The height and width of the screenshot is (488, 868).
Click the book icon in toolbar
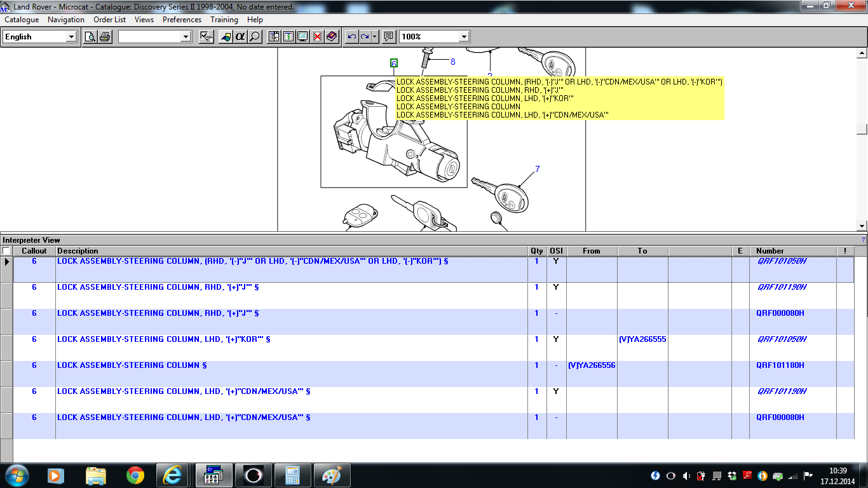coord(332,37)
